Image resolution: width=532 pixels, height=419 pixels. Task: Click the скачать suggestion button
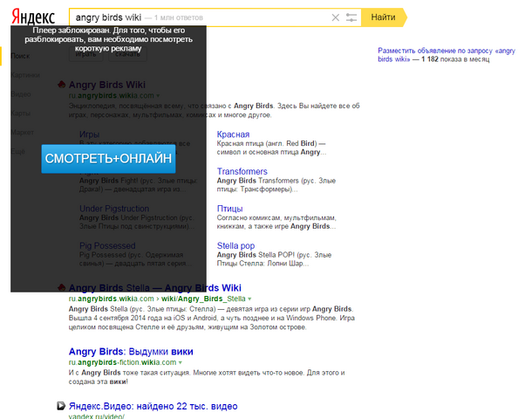[x=127, y=54]
